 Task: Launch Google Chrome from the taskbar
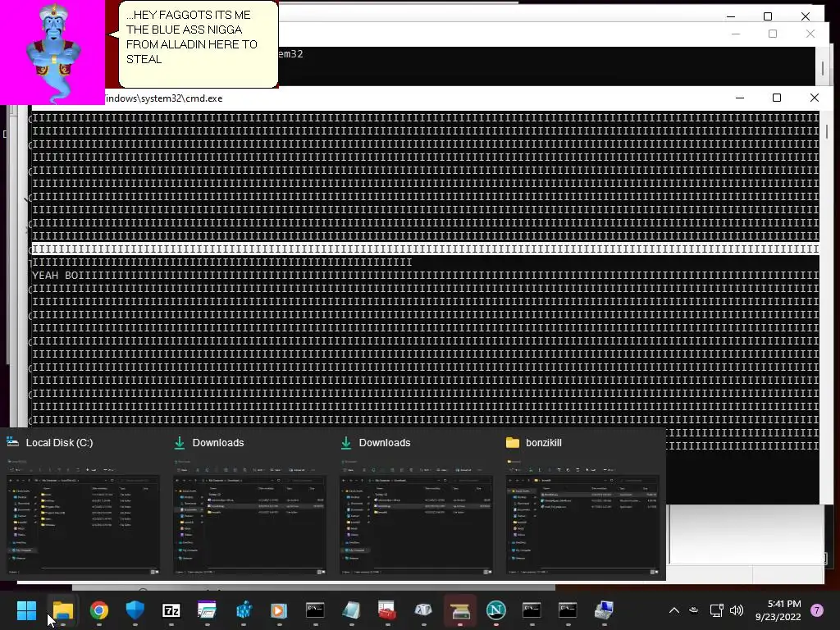(x=99, y=610)
